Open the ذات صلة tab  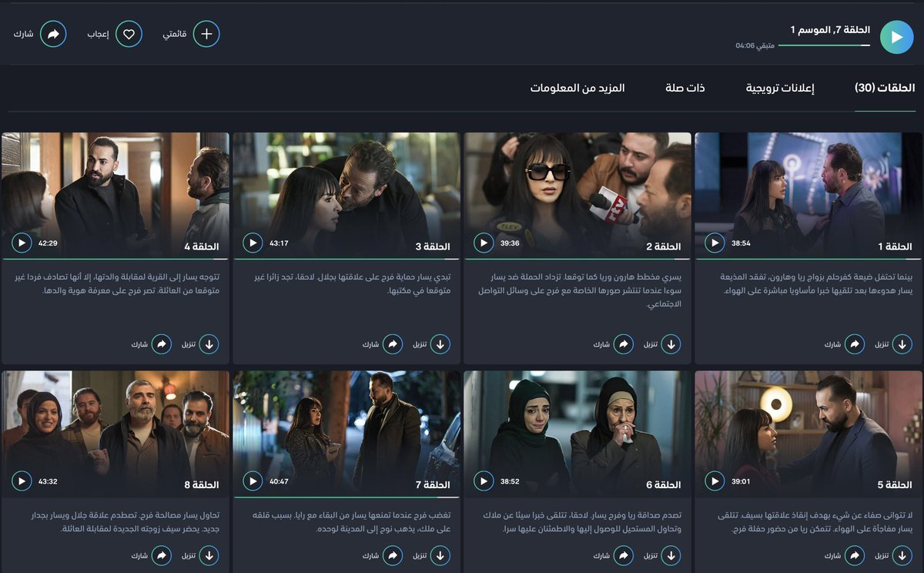tap(685, 88)
